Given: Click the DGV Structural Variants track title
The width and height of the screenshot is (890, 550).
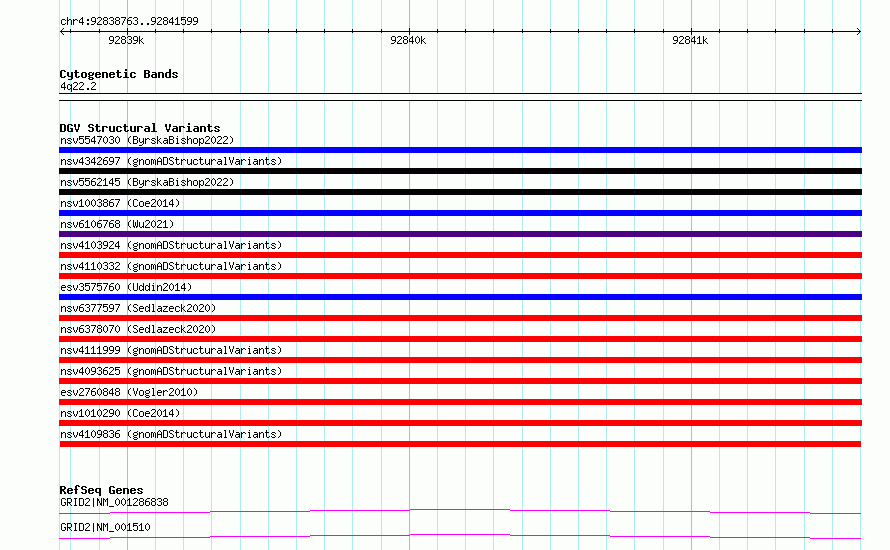Looking at the screenshot, I should 140,128.
